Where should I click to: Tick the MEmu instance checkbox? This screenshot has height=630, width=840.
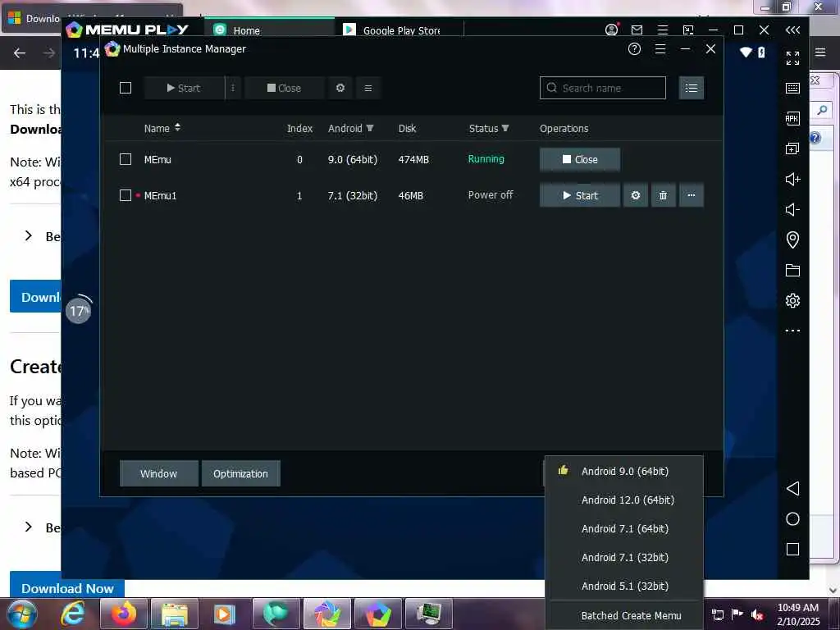coord(126,159)
